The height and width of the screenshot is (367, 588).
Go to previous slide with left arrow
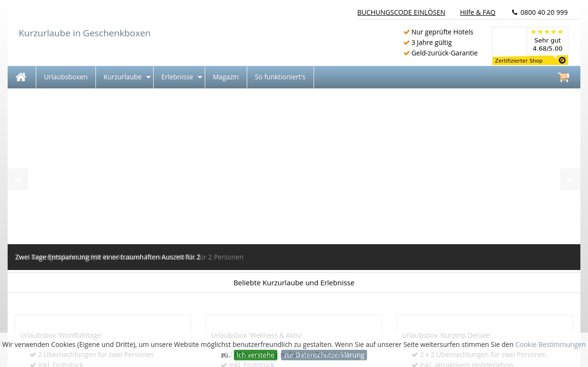click(x=18, y=179)
